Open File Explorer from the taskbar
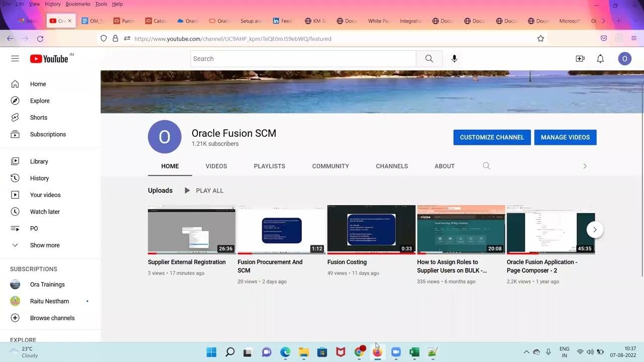Screen dimensions: 644x362 tap(304, 352)
